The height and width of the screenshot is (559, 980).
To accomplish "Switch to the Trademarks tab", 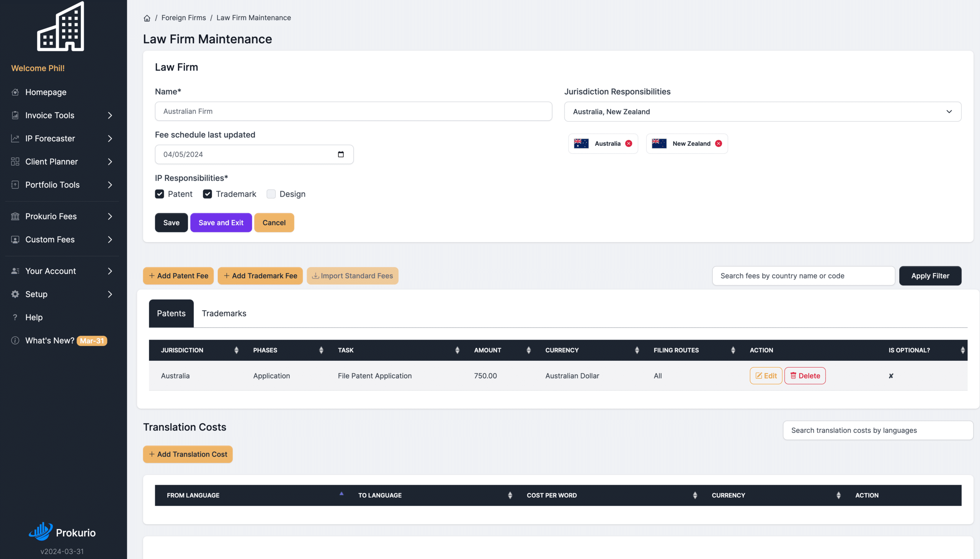I will pyautogui.click(x=224, y=313).
